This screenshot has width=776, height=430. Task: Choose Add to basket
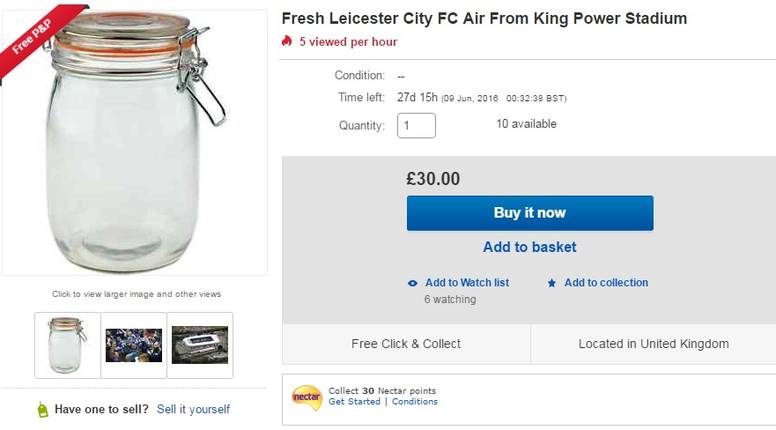click(529, 247)
